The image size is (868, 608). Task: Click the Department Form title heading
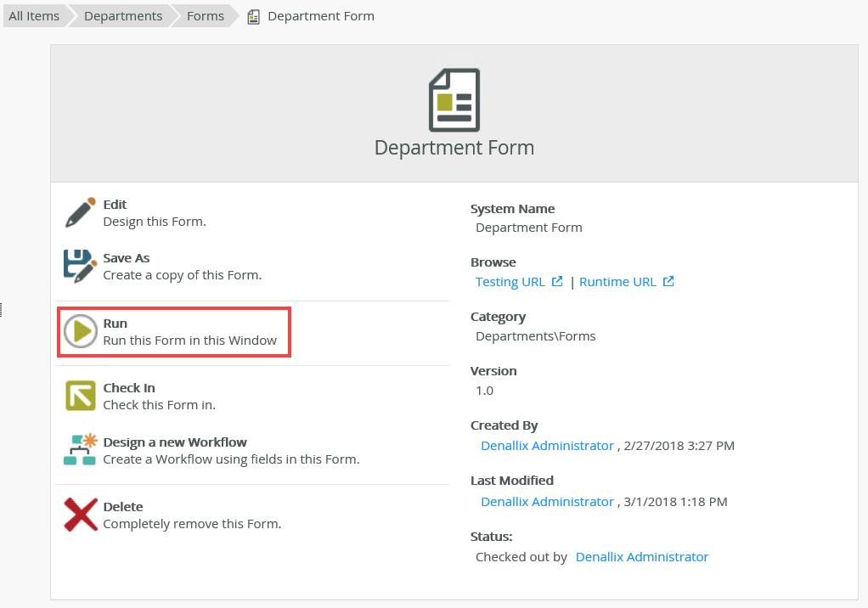[x=454, y=148]
